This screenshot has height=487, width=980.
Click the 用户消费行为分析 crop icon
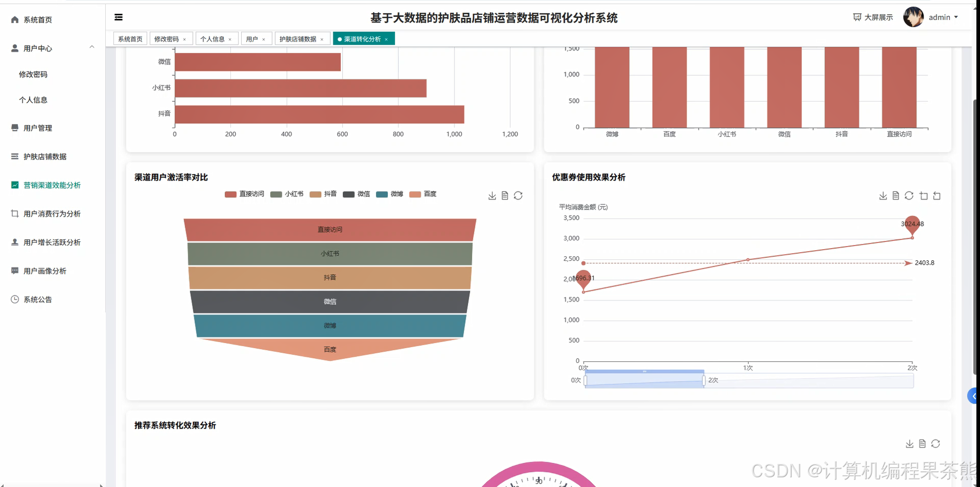tap(15, 213)
